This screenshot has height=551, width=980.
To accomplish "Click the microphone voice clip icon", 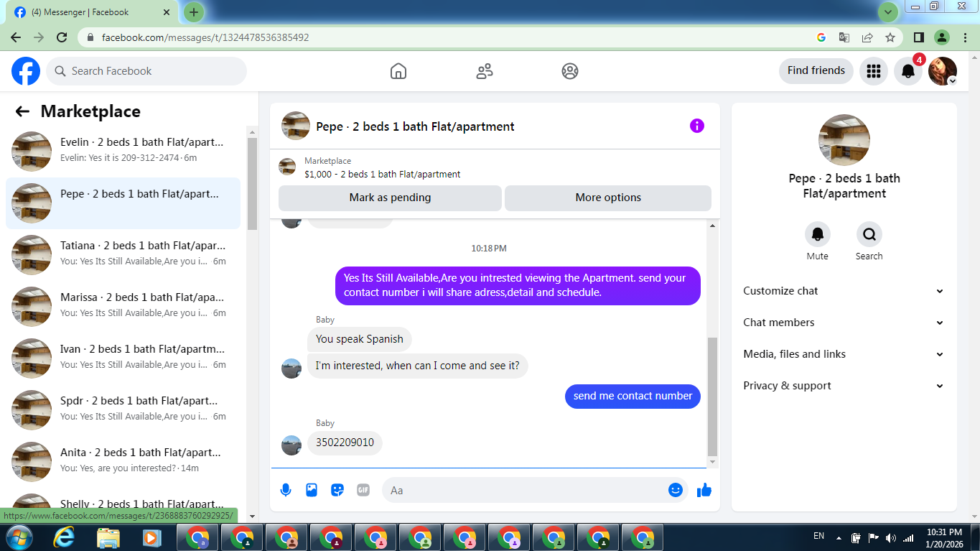I will click(286, 490).
